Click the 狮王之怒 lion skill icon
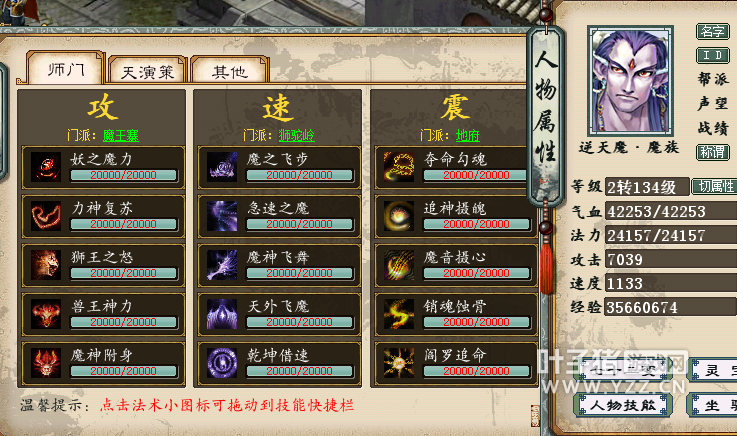 coord(46,265)
